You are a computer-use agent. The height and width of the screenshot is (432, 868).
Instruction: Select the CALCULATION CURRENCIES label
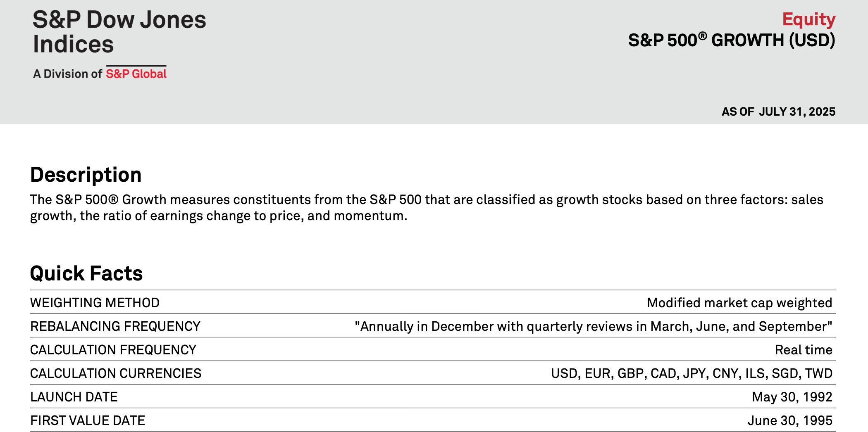click(116, 373)
